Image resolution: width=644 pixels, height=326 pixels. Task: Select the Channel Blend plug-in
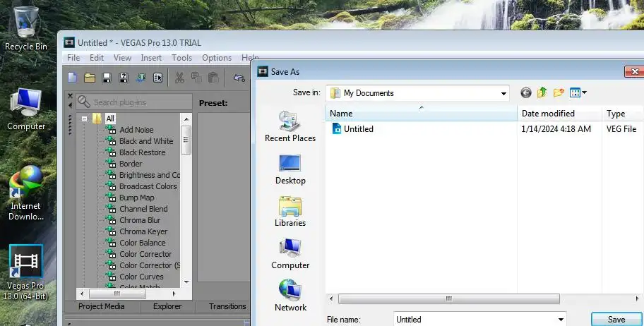click(143, 209)
